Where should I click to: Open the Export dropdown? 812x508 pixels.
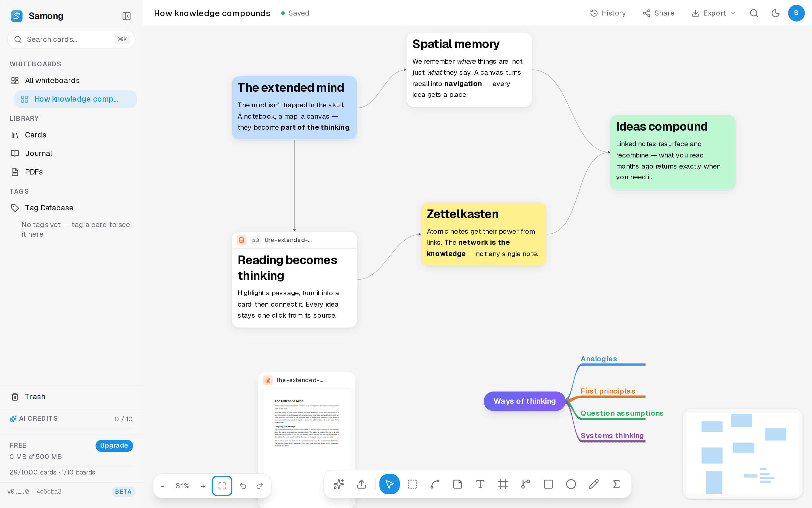click(713, 13)
